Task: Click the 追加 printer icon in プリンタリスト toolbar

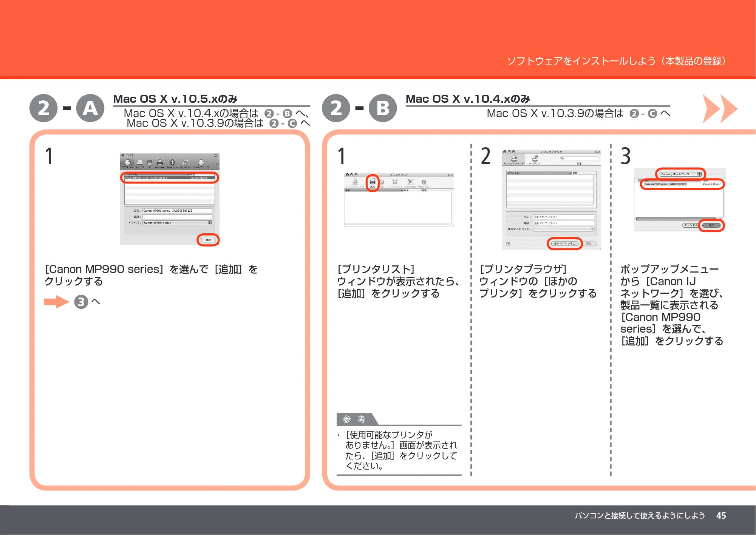Action: point(373,183)
